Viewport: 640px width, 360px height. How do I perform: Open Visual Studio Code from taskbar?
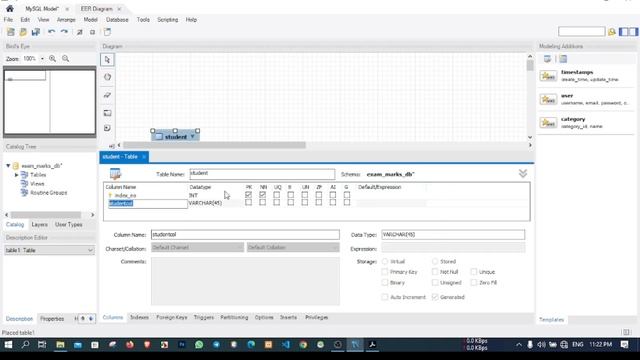(286, 345)
